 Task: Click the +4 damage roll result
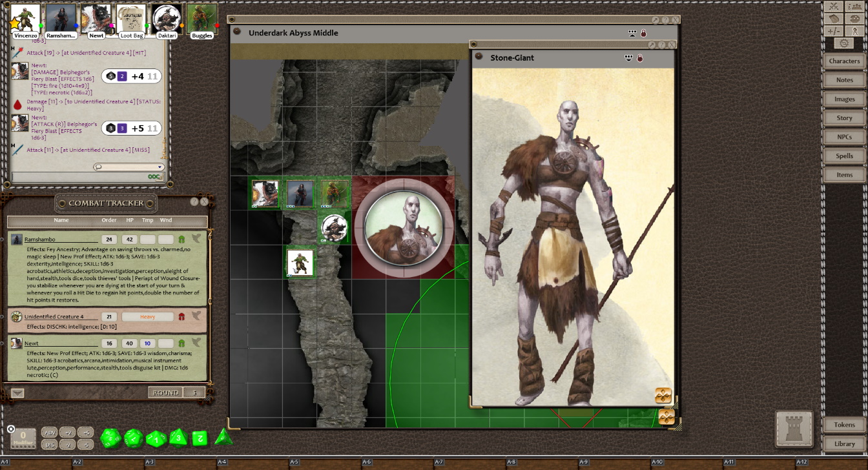132,76
